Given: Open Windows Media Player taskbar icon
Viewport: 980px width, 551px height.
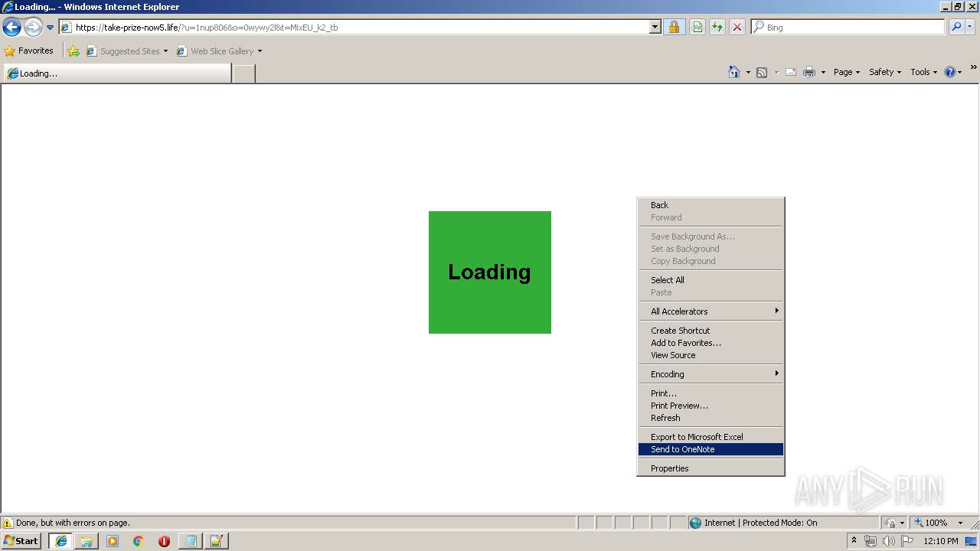Looking at the screenshot, I should [x=113, y=541].
